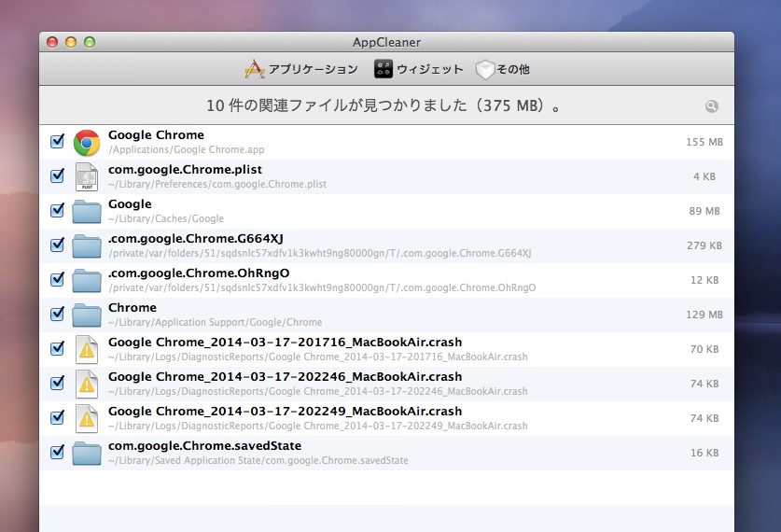
Task: Toggle the .com.google.Chrome.OhRngO checkbox
Action: coord(57,279)
